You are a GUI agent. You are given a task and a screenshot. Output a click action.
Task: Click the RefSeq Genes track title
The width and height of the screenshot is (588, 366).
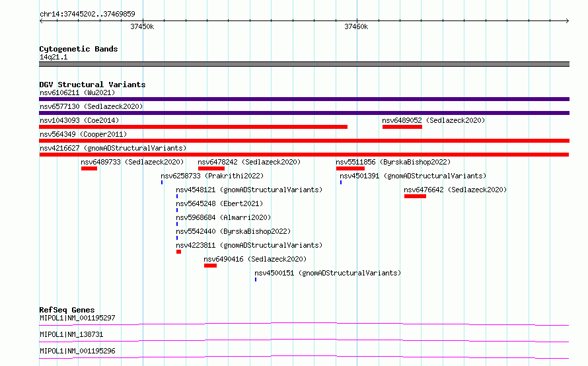click(67, 310)
